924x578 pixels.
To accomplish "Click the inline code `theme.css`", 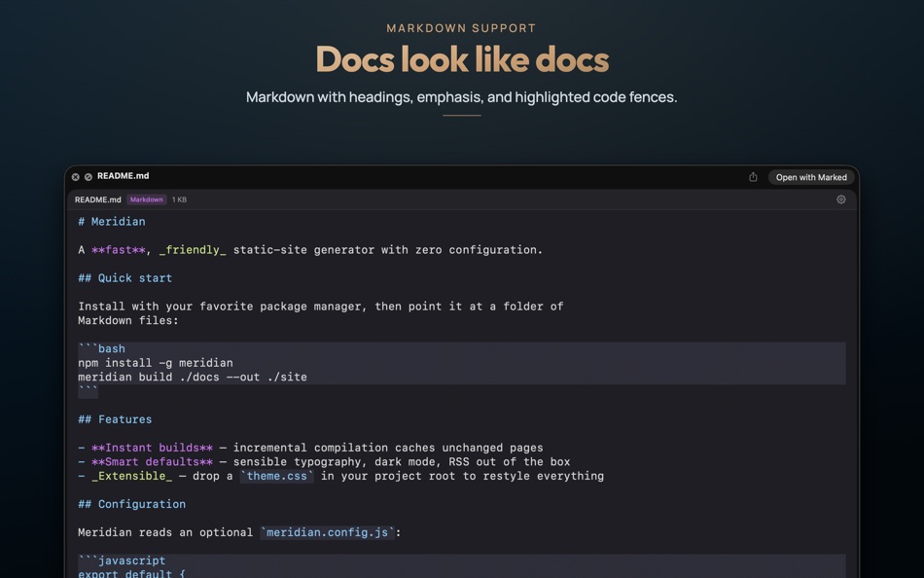I will (x=277, y=476).
